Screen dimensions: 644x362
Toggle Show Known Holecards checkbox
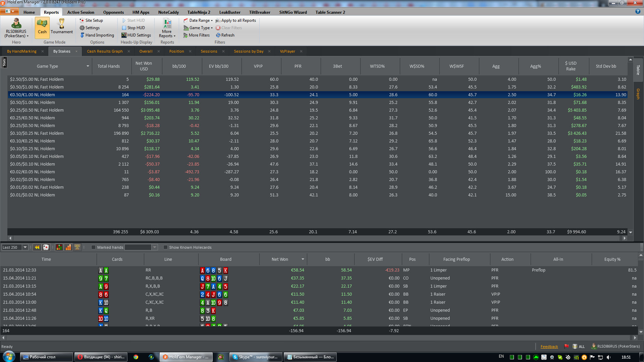(165, 247)
